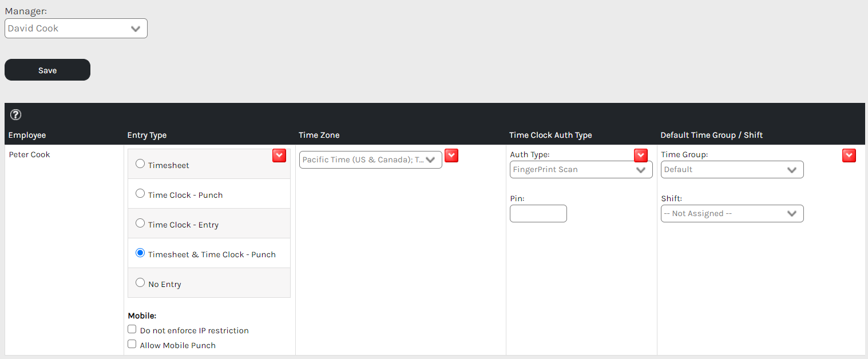
Task: Open the FingerPrint Scan auth type dropdown
Action: (581, 170)
